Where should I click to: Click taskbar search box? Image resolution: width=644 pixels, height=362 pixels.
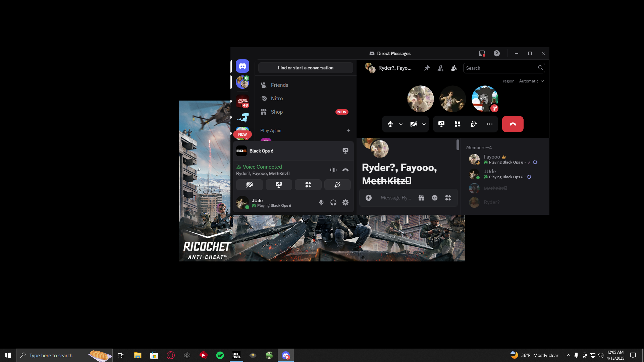(64, 355)
